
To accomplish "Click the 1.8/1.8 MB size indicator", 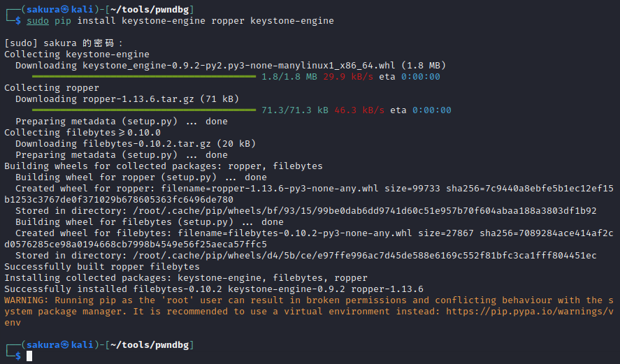I will [289, 77].
